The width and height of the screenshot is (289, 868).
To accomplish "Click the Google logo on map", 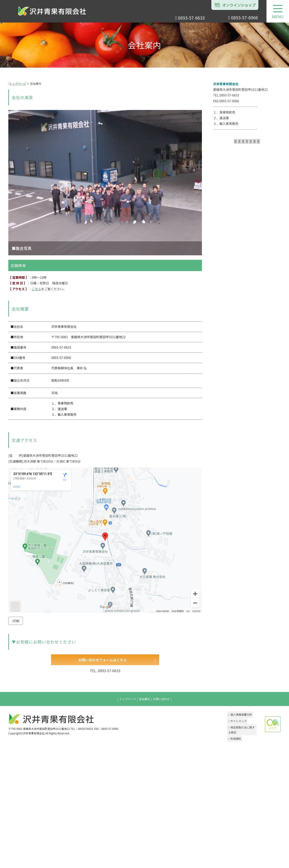I will point(105,607).
